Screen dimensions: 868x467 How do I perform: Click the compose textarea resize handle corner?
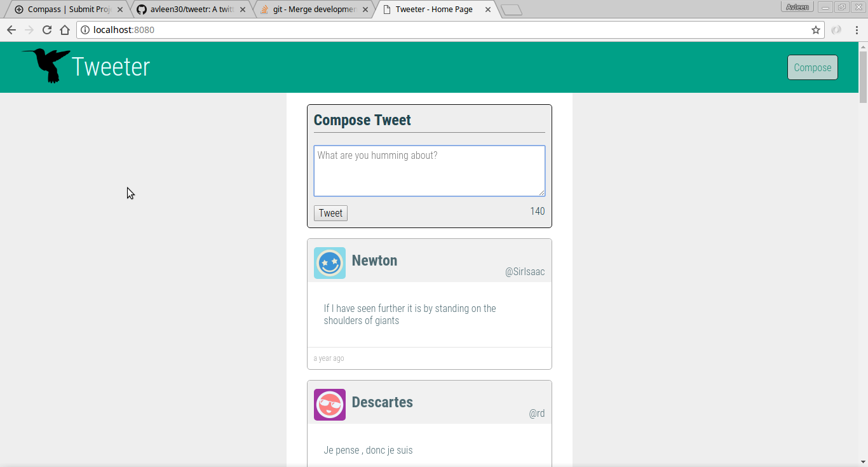(541, 193)
